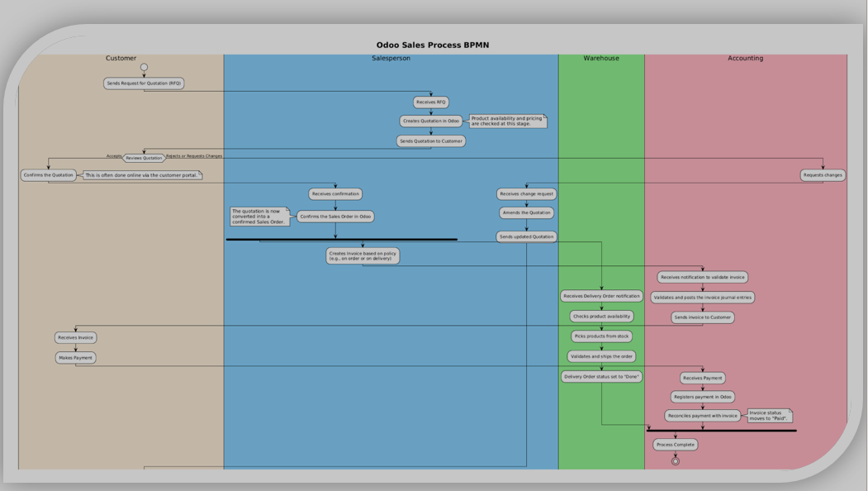Click the Receives RFQ task node

click(431, 102)
